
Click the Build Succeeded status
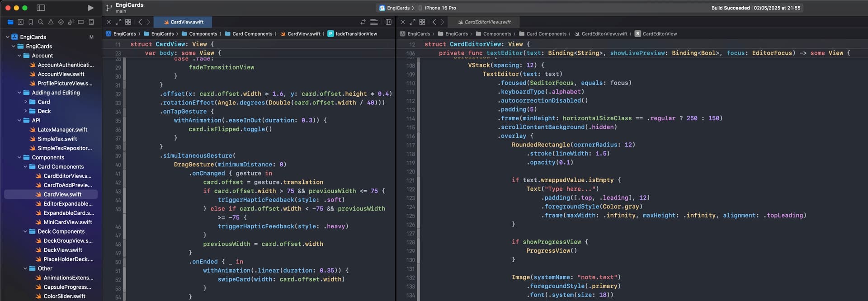pyautogui.click(x=755, y=8)
